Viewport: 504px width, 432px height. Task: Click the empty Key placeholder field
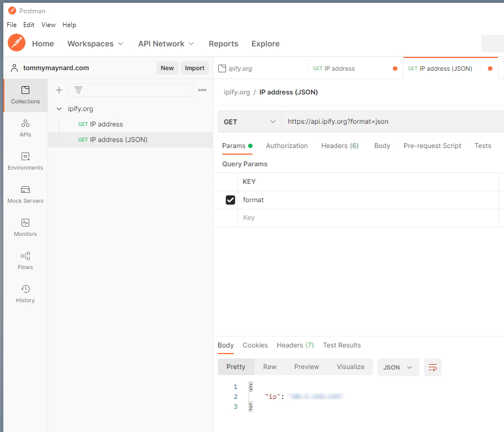(368, 218)
